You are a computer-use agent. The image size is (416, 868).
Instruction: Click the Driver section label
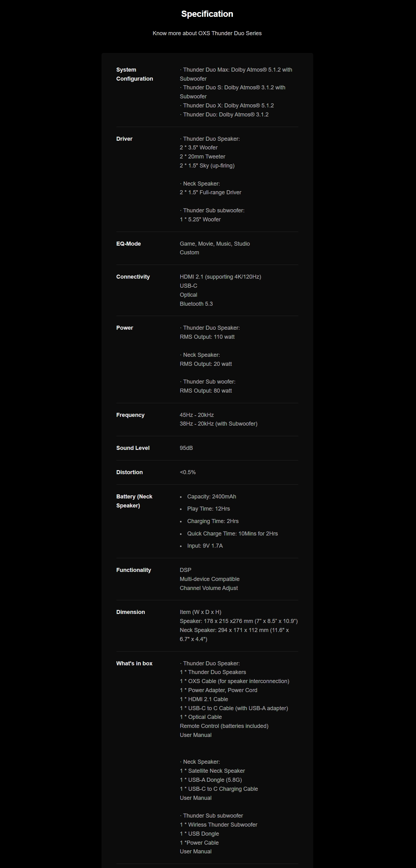(x=125, y=139)
